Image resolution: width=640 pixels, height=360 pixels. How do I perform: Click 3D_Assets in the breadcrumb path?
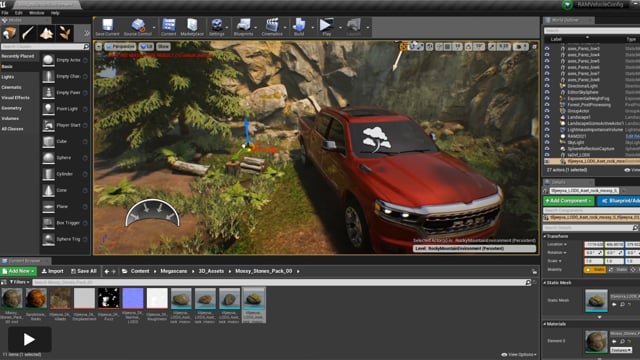[211, 271]
